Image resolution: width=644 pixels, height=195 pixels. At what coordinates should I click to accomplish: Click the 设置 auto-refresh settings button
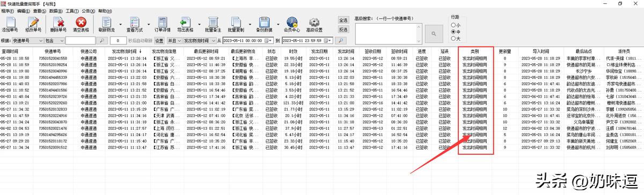pyautogui.click(x=159, y=40)
